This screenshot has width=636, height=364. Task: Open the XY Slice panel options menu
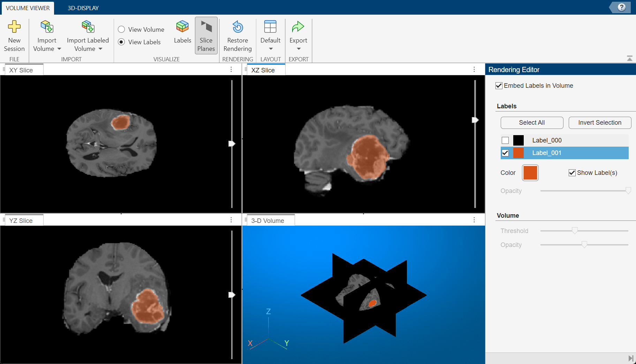(x=231, y=70)
